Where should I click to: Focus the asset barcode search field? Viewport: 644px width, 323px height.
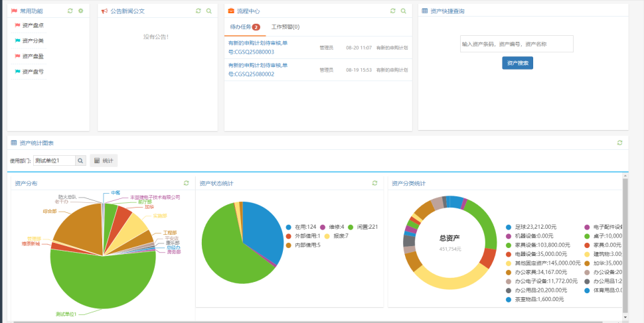pyautogui.click(x=517, y=44)
